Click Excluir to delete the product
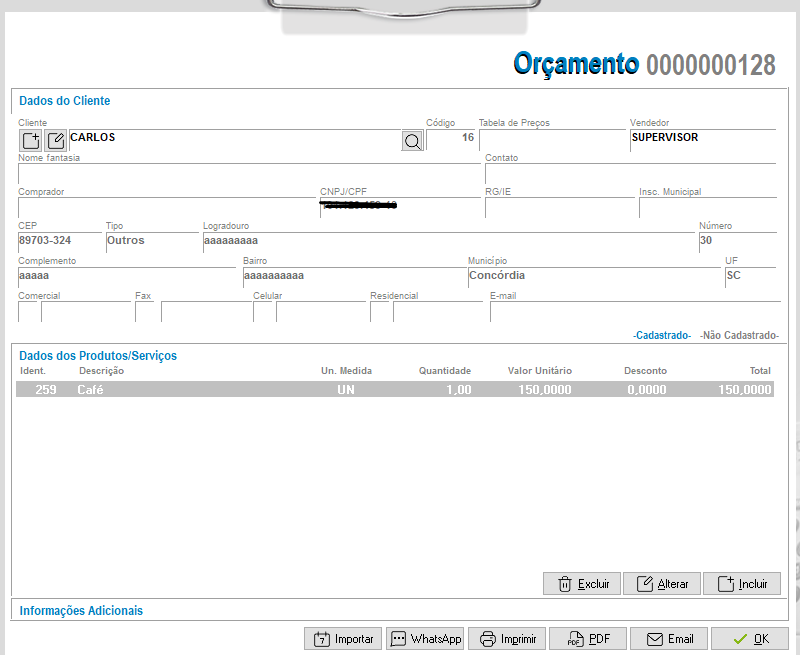The width and height of the screenshot is (800, 655). [x=582, y=584]
